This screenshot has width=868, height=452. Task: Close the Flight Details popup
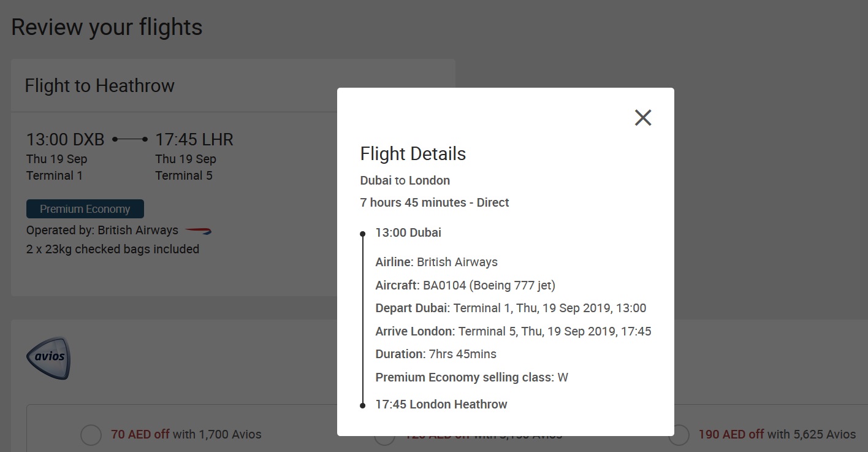point(642,117)
